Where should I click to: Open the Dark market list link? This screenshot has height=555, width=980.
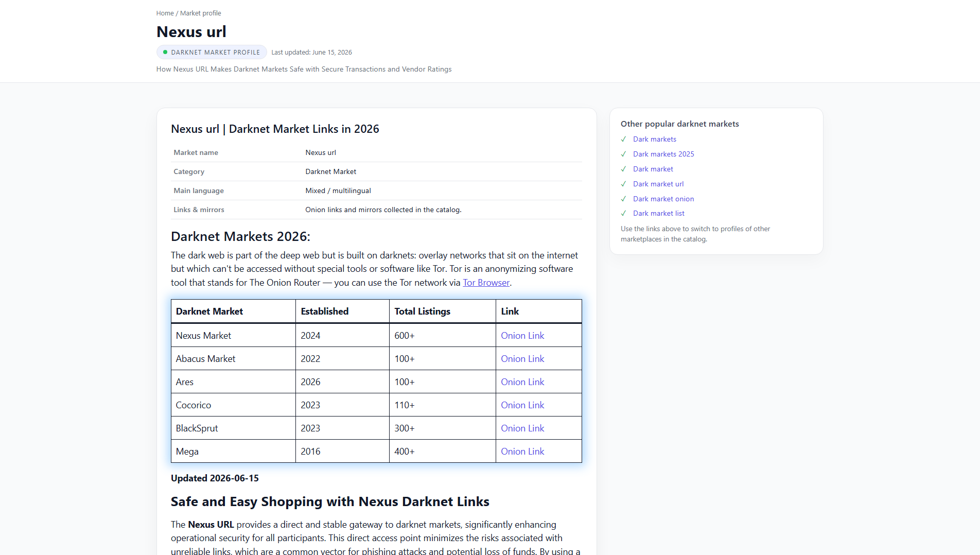pos(659,214)
